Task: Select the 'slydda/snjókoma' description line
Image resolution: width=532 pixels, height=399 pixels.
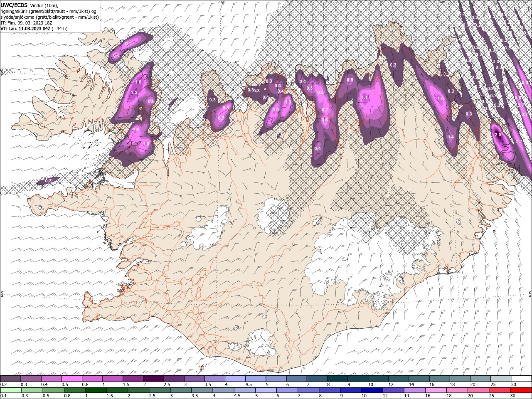Action: pos(49,17)
